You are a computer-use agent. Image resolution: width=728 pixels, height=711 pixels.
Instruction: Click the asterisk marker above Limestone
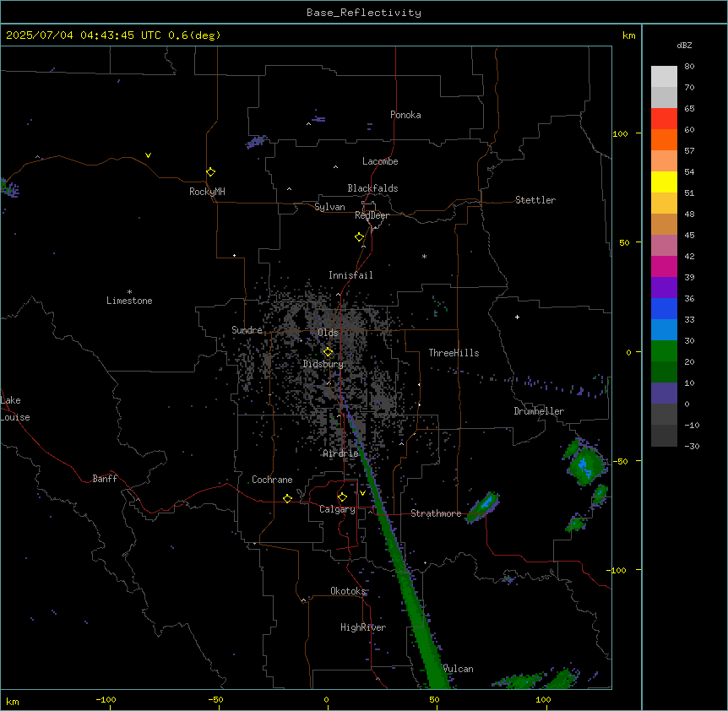click(x=129, y=291)
